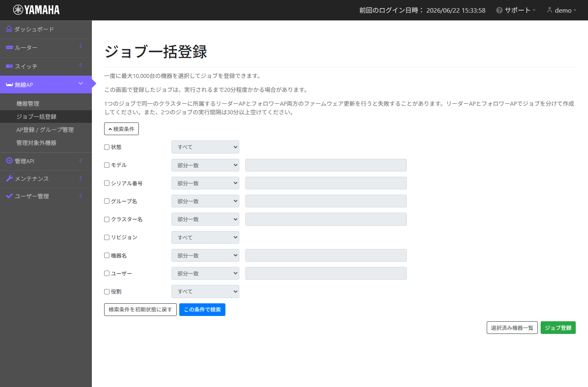Image resolution: width=588 pixels, height=387 pixels.
Task: Click the 2026/06/22 15:33:58 login timestamp
Action: pos(456,10)
